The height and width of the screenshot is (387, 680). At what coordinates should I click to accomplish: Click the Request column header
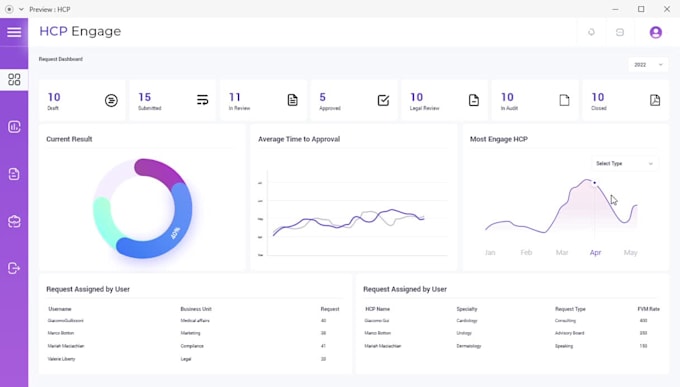pos(330,309)
